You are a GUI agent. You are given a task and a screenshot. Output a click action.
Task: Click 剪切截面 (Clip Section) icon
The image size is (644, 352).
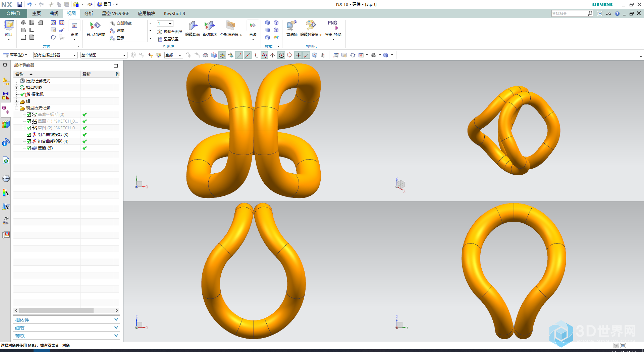coord(210,26)
